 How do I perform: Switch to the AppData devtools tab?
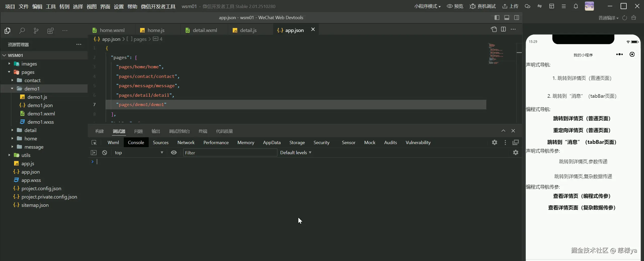(272, 143)
